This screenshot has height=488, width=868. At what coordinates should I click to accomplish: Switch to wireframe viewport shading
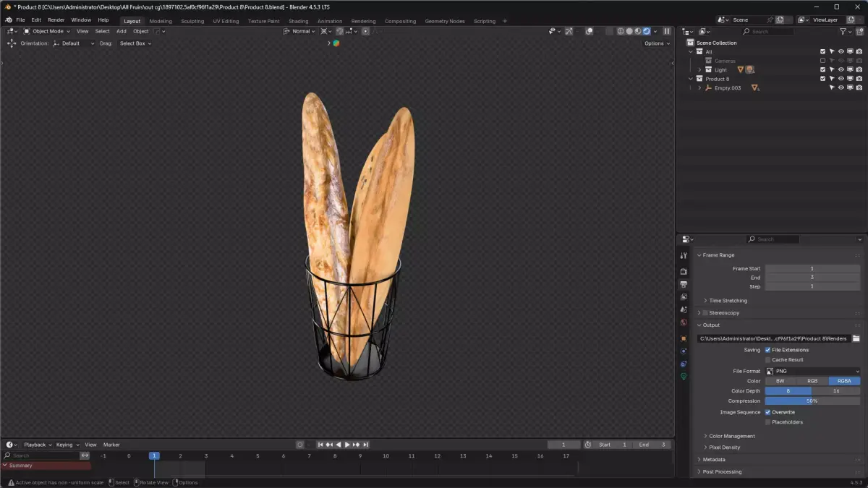pos(621,31)
